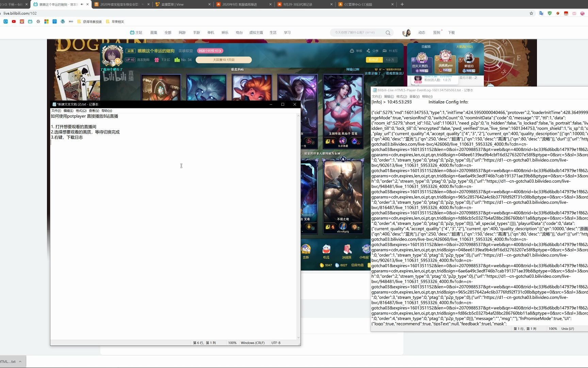Open the 虚拟主播 category link

click(x=256, y=33)
